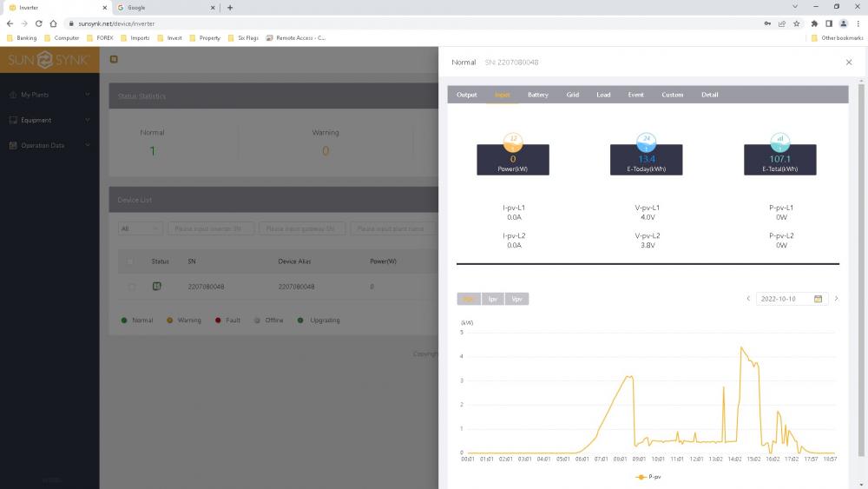Click the share page icon
868x489 pixels.
[782, 23]
